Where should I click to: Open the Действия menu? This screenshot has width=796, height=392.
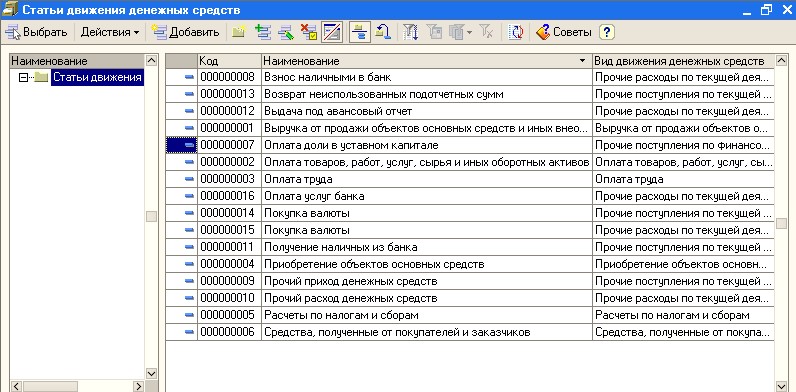(110, 32)
